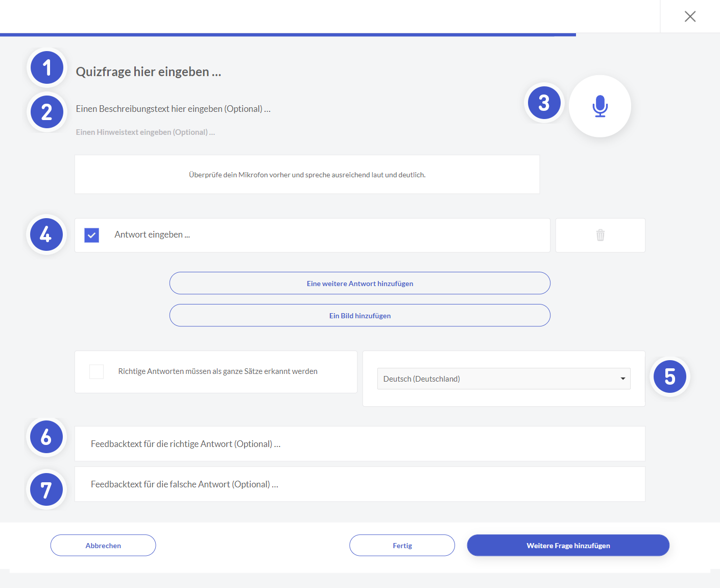Viewport: 720px width, 588px height.
Task: Enable whole sentence recognition checkbox
Action: [97, 371]
